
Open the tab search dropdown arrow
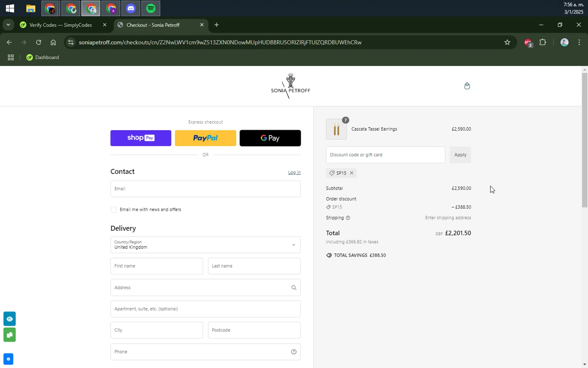pyautogui.click(x=8, y=25)
